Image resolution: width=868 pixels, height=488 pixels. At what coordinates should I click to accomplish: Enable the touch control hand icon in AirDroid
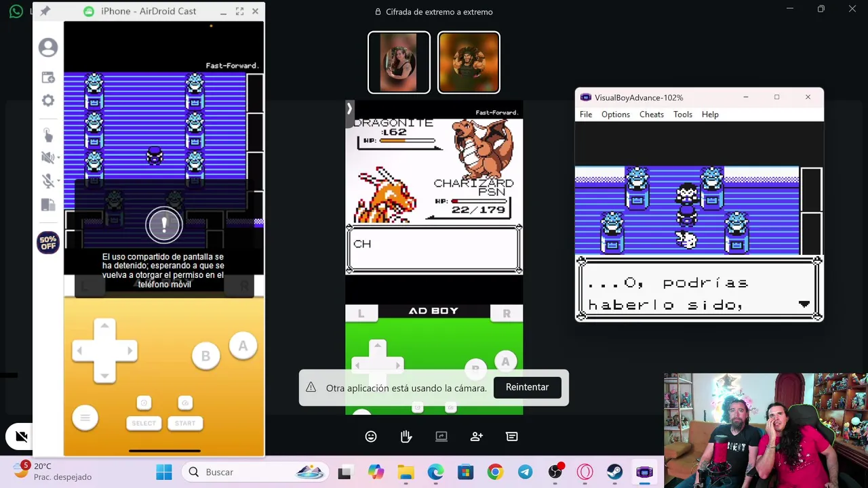click(x=48, y=135)
